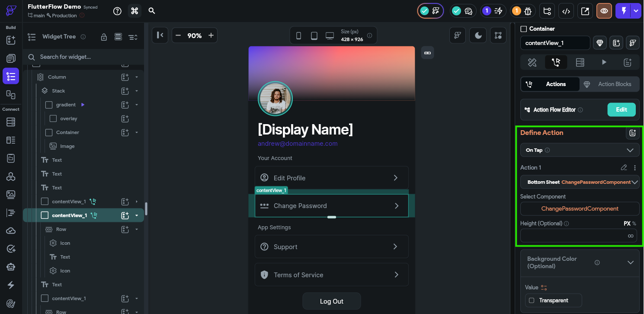Zoom in canvas with plus button
Image resolution: width=644 pixels, height=314 pixels.
[x=211, y=35]
